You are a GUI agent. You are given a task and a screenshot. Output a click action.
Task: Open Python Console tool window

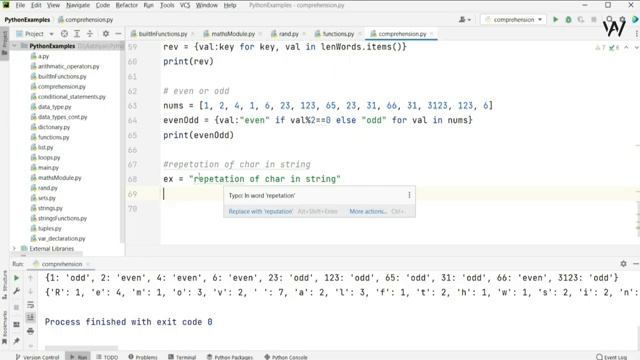pyautogui.click(x=286, y=357)
